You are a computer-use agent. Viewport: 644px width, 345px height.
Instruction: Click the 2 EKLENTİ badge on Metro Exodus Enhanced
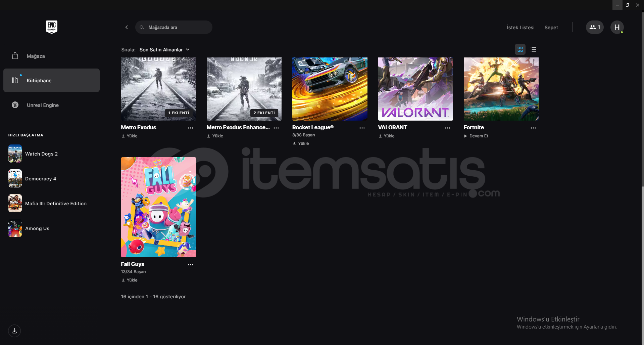(x=264, y=113)
